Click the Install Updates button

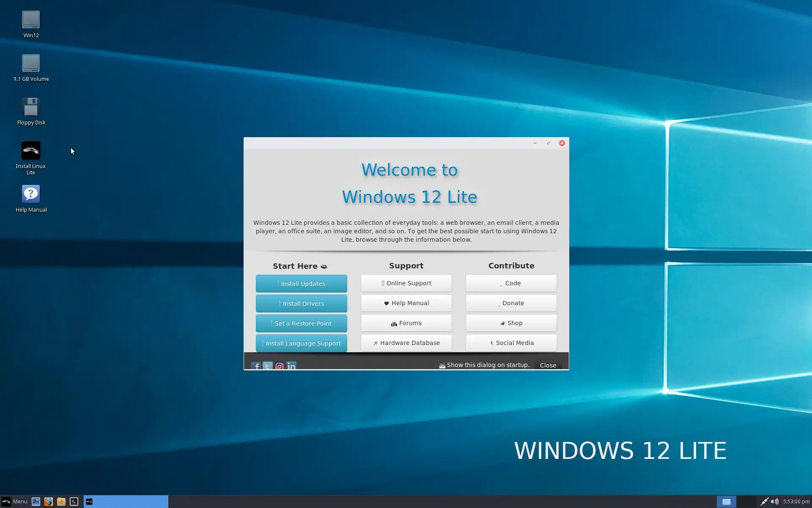(301, 284)
